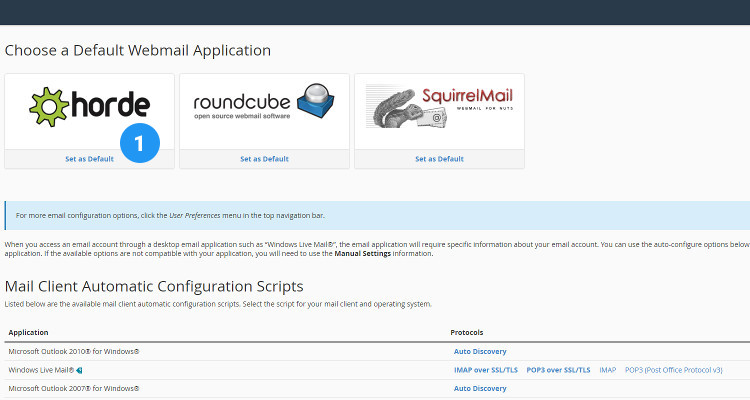Select IMAP over SSL/TLS script

[x=486, y=370]
